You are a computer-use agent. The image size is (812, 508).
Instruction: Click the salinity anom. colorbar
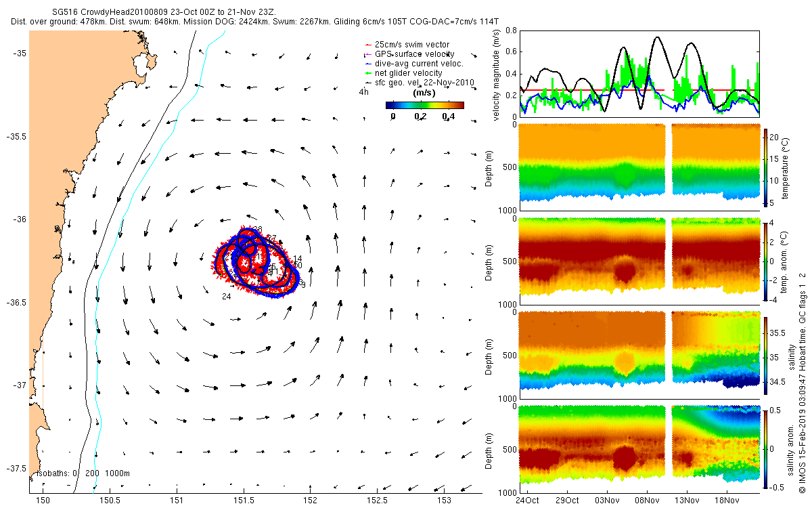click(x=766, y=448)
